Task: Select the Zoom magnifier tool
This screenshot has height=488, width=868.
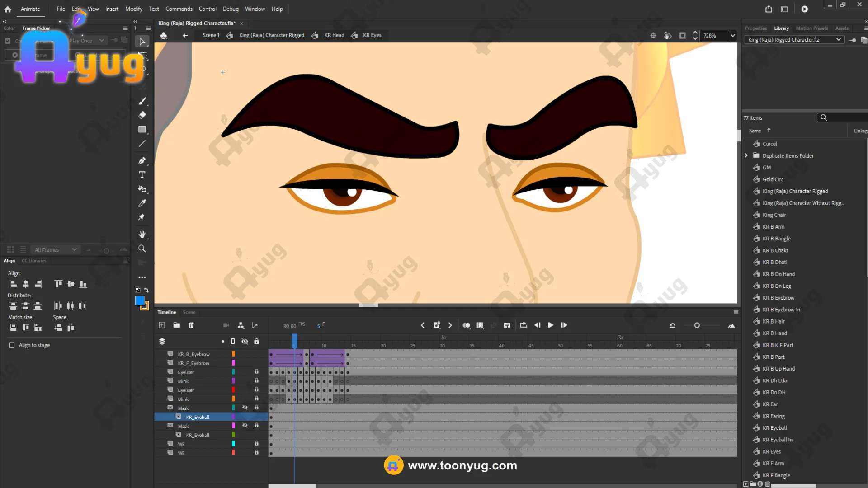Action: pos(142,249)
